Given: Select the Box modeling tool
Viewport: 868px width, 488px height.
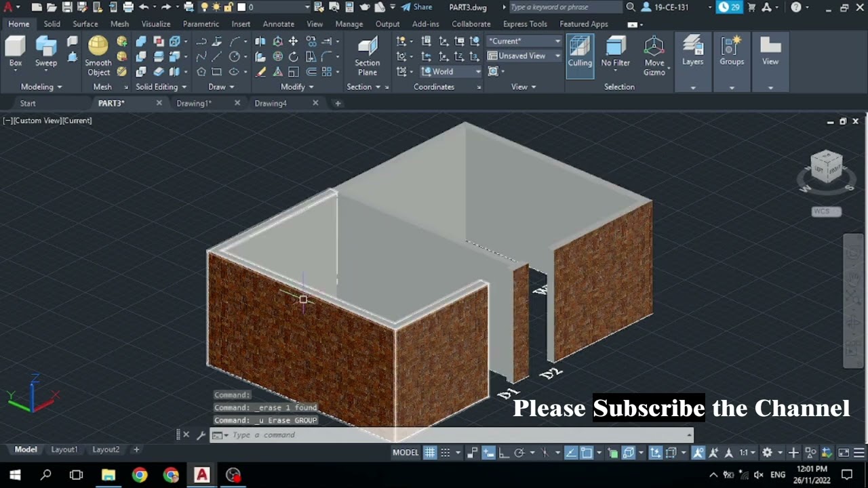Looking at the screenshot, I should 15,52.
